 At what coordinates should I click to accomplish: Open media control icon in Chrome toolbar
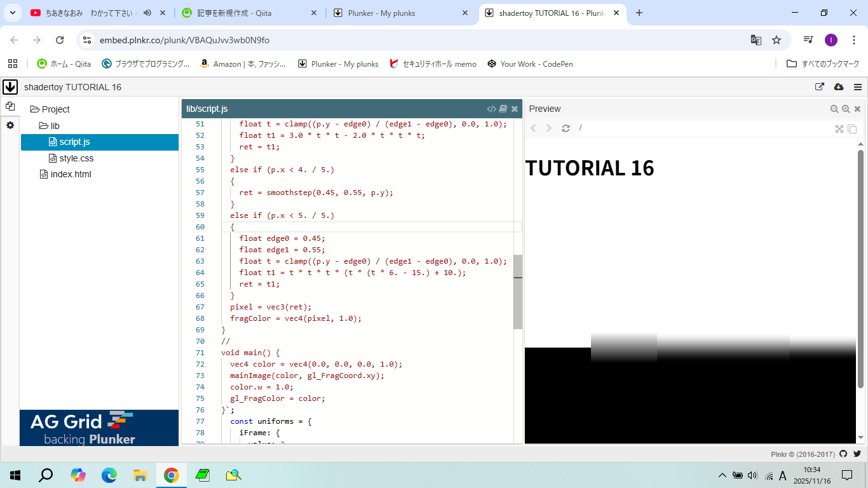click(x=808, y=40)
